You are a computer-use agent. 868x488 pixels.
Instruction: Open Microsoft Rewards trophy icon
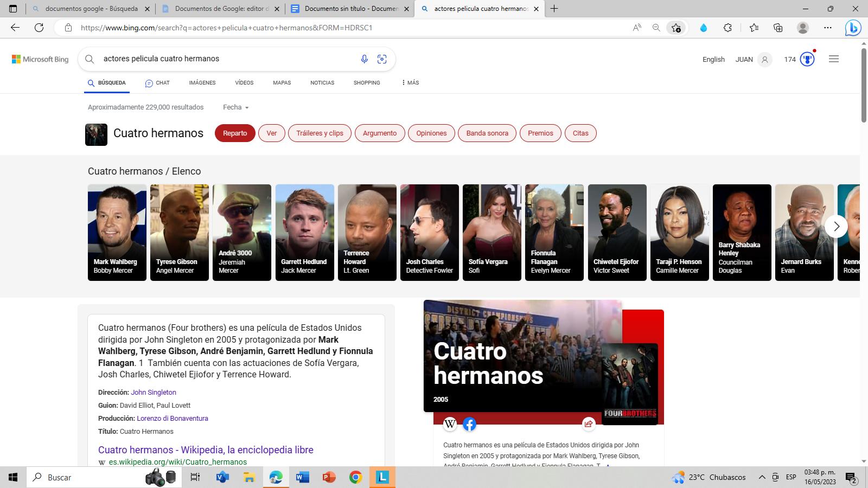pos(807,59)
